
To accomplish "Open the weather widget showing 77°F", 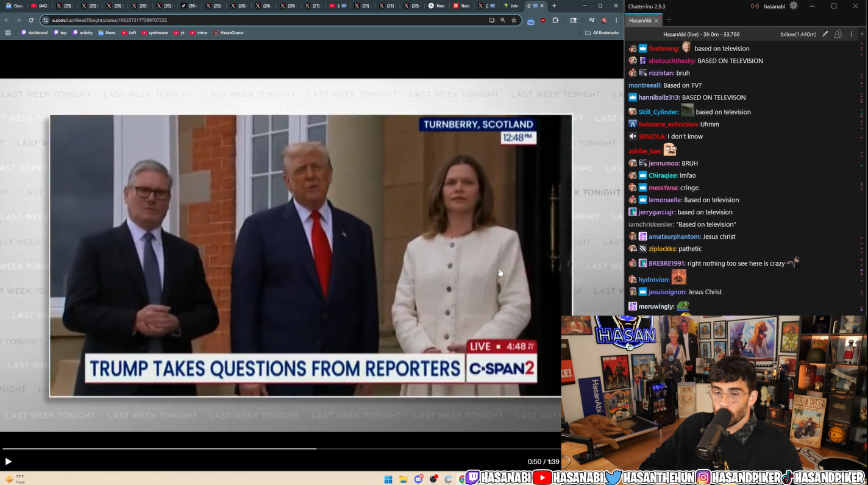I will pyautogui.click(x=16, y=479).
